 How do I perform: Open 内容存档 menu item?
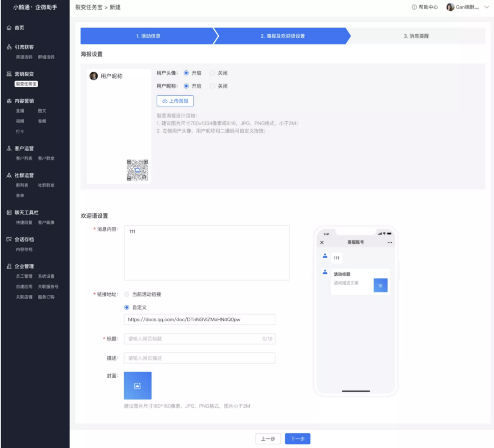coord(24,249)
